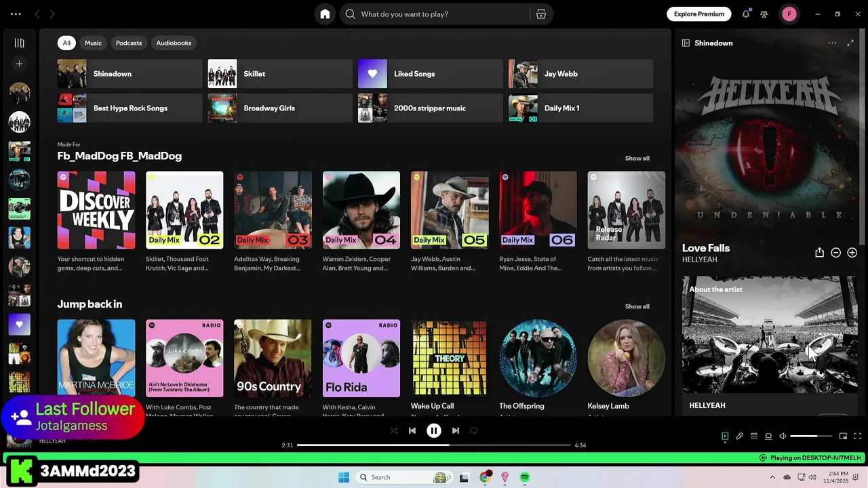Show all Made For playlists
This screenshot has width=868, height=488.
(637, 158)
